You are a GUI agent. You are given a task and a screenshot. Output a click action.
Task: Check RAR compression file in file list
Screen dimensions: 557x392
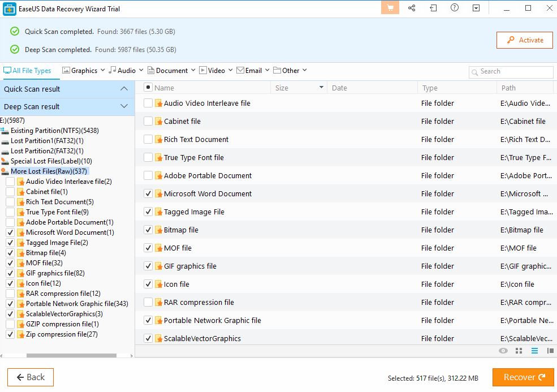(x=148, y=303)
